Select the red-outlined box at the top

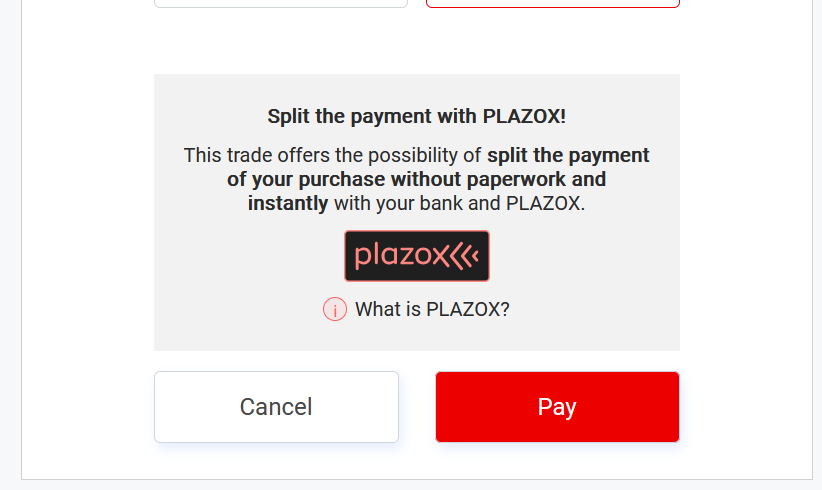click(x=552, y=3)
